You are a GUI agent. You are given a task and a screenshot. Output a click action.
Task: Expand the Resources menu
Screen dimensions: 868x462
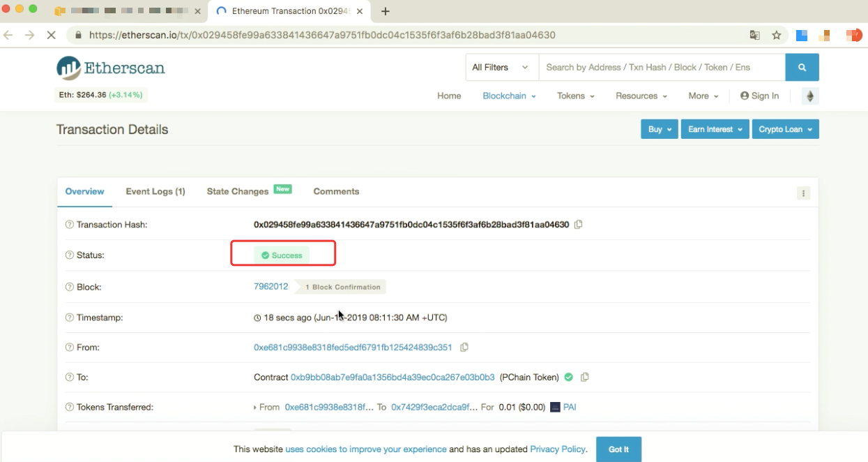[x=641, y=96]
